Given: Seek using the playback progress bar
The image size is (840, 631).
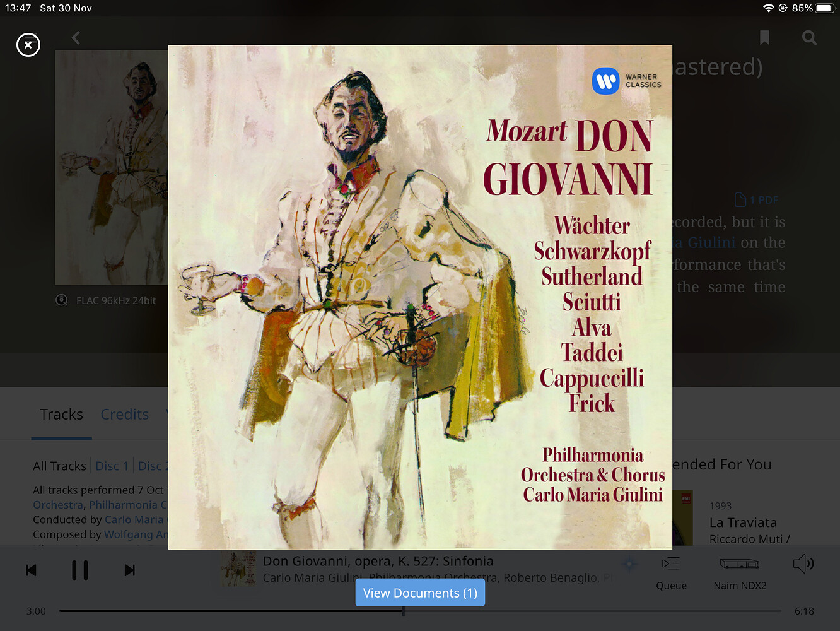Looking at the screenshot, I should click(x=420, y=611).
